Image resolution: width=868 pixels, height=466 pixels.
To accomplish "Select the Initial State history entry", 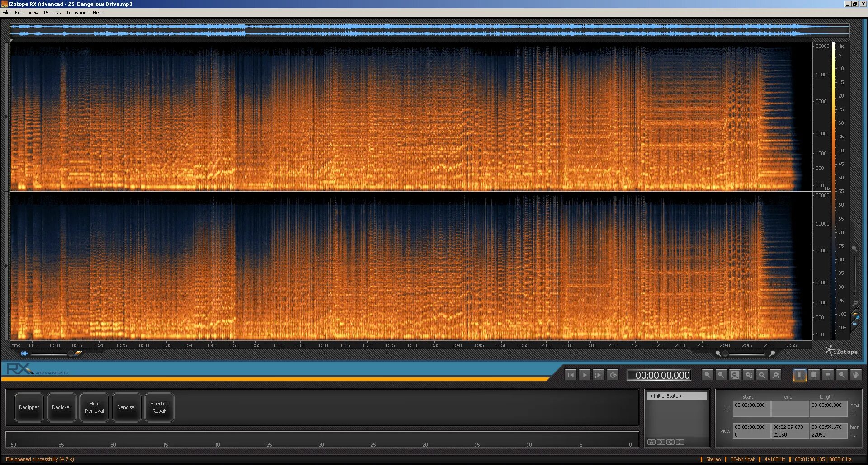I will click(677, 396).
